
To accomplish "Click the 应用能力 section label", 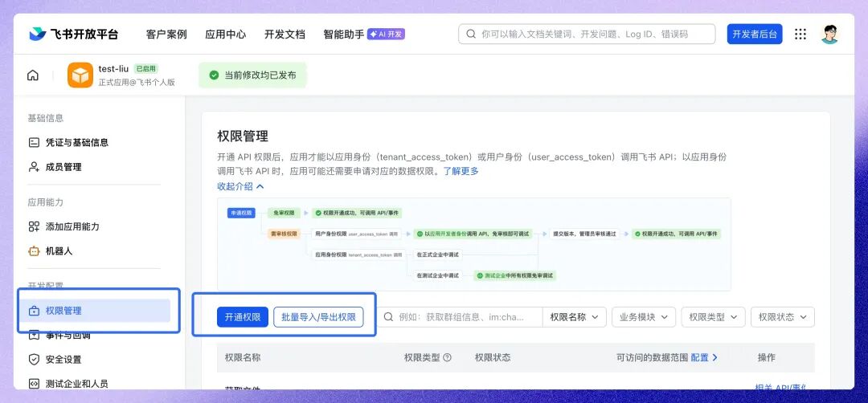I will tap(45, 202).
